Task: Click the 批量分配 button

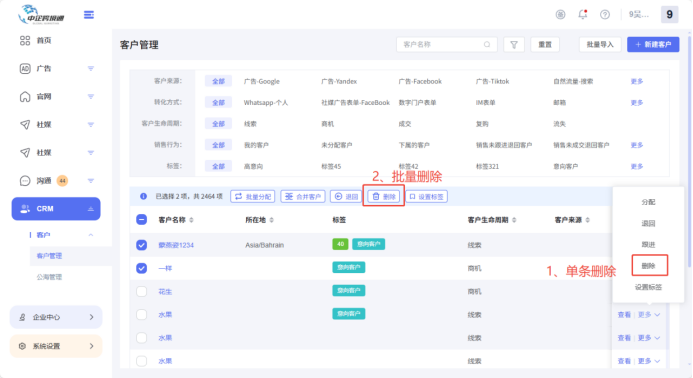Action: click(x=252, y=197)
